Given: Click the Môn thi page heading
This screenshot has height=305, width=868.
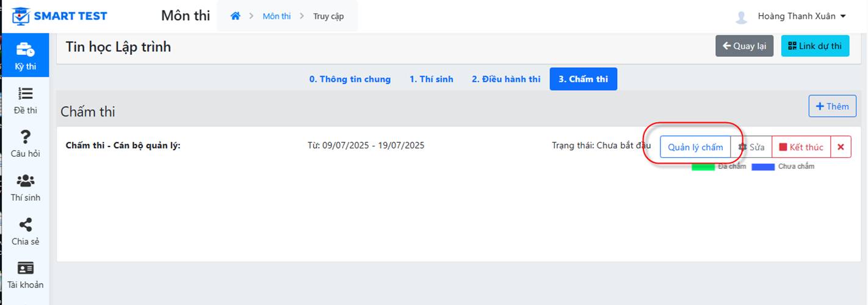Looking at the screenshot, I should click(186, 16).
